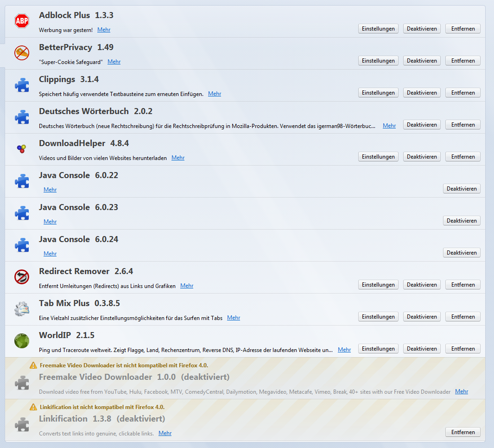Open Mehr link for BetterPrivacy
This screenshot has height=448, width=494.
point(114,62)
